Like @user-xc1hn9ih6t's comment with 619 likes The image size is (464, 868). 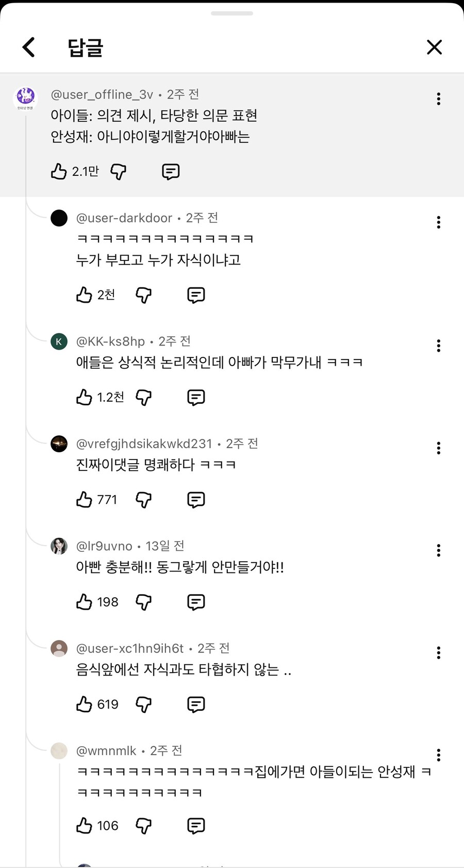pos(84,704)
